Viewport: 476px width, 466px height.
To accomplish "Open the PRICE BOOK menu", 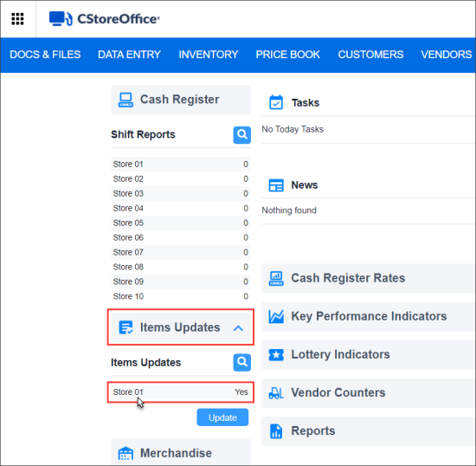I will point(288,55).
